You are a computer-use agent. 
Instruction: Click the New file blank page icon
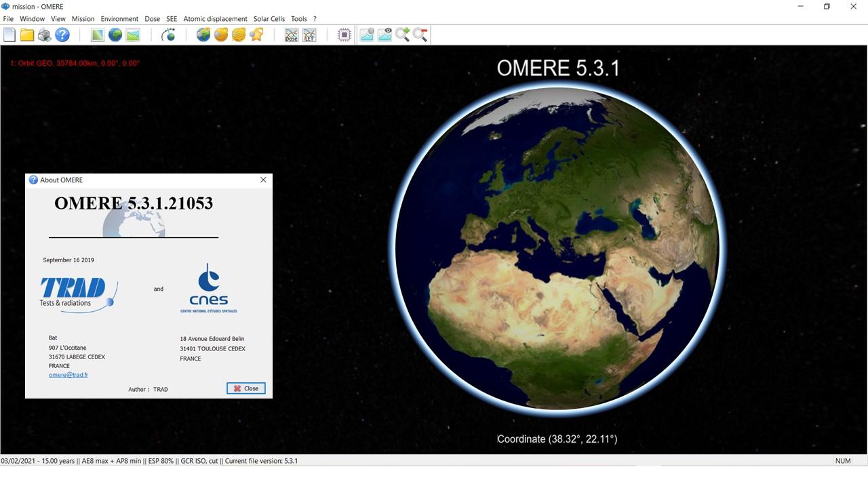click(x=9, y=35)
